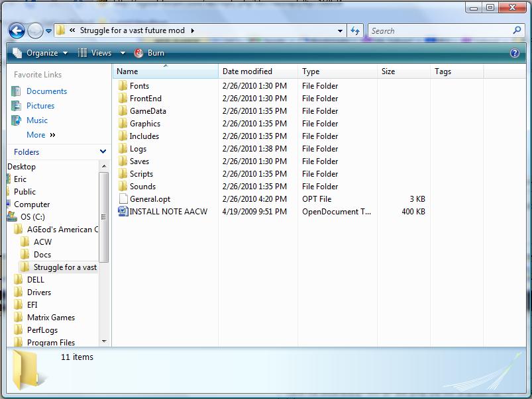Viewport: 532px width, 399px height.
Task: Open Documents in Favorite Links
Action: (46, 91)
